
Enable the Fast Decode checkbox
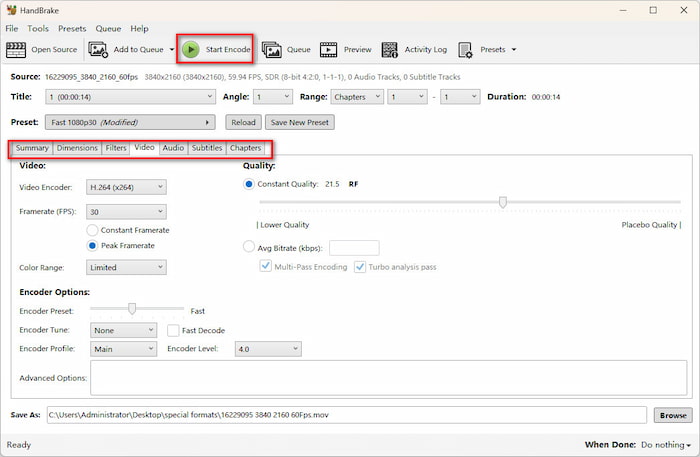tap(173, 330)
